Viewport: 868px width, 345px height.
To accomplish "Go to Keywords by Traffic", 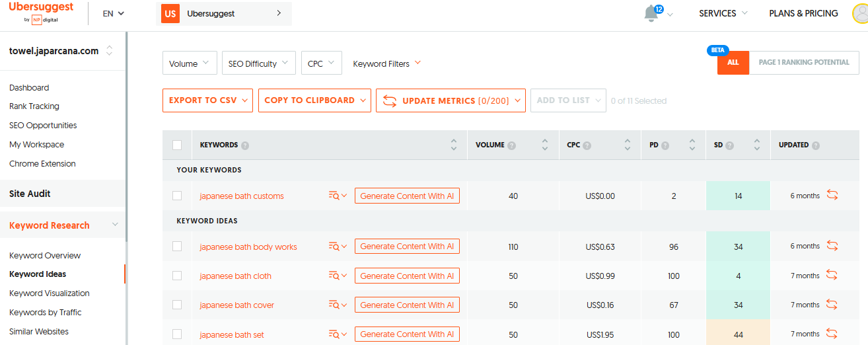I will click(x=46, y=312).
